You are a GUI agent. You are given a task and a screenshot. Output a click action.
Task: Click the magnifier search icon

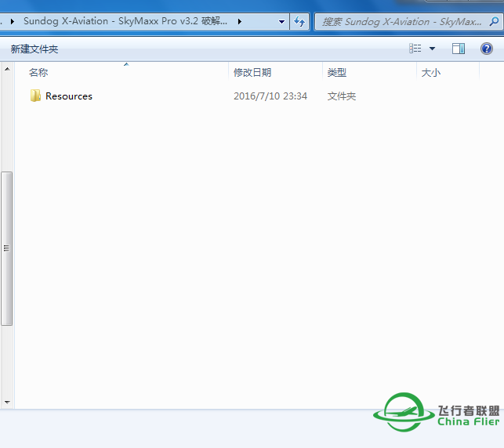coord(494,21)
